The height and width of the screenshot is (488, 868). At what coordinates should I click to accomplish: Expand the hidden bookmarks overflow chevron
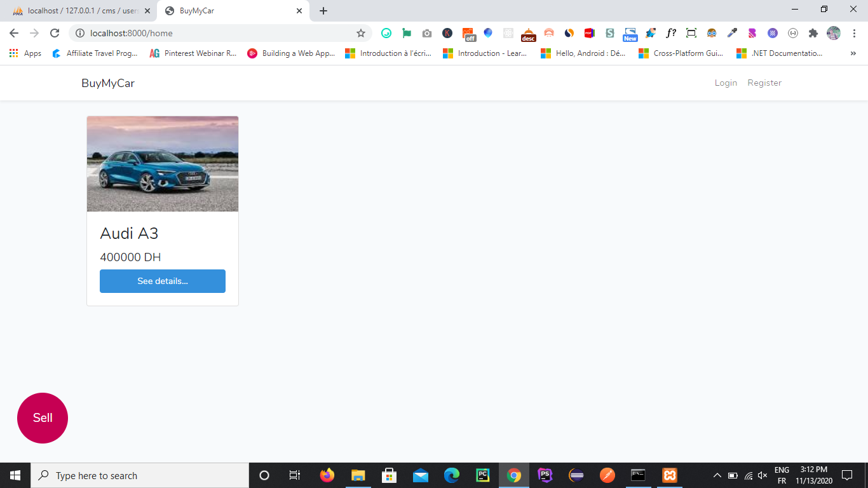pos(853,53)
